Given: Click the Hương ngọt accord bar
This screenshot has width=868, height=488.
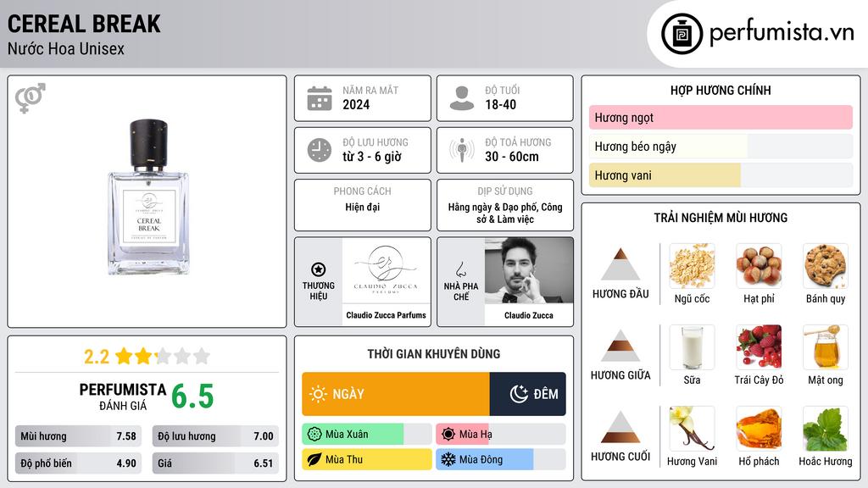Looking at the screenshot, I should [721, 117].
